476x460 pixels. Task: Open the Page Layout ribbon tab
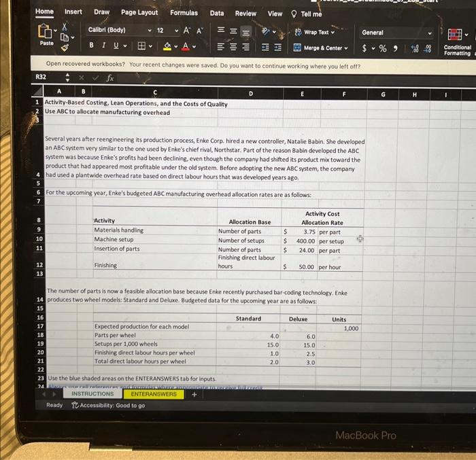pos(139,12)
